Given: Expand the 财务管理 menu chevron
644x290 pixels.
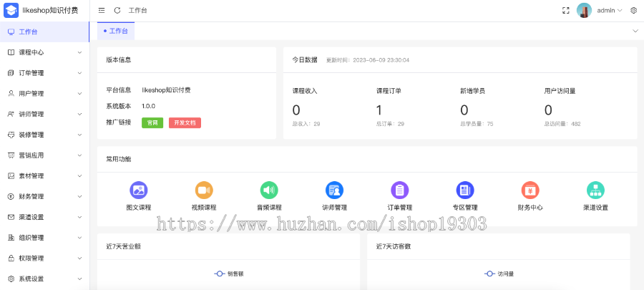Looking at the screenshot, I should coord(79,196).
